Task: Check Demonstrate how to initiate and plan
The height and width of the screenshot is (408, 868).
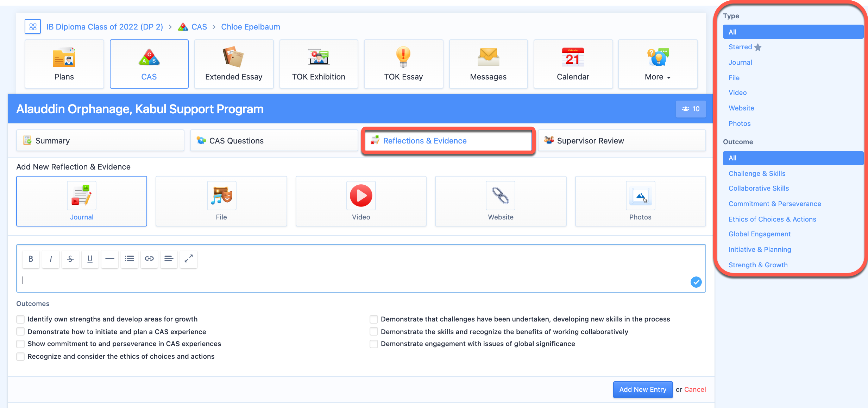Action: (x=20, y=332)
